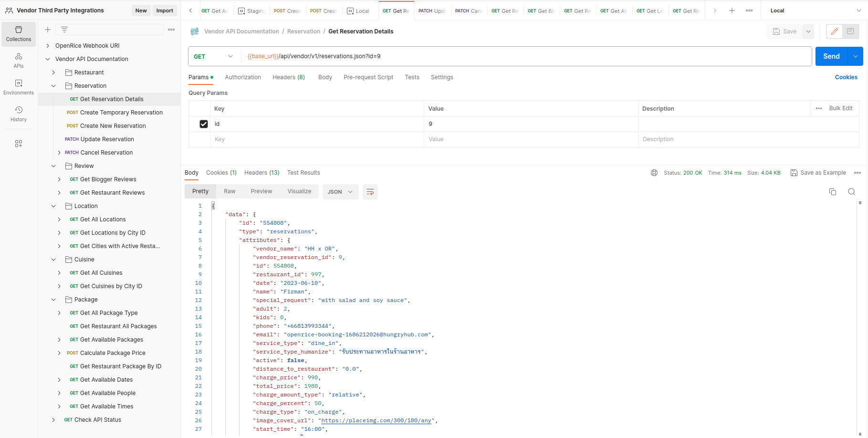Open the comments icon beside edit pencil

click(x=850, y=31)
